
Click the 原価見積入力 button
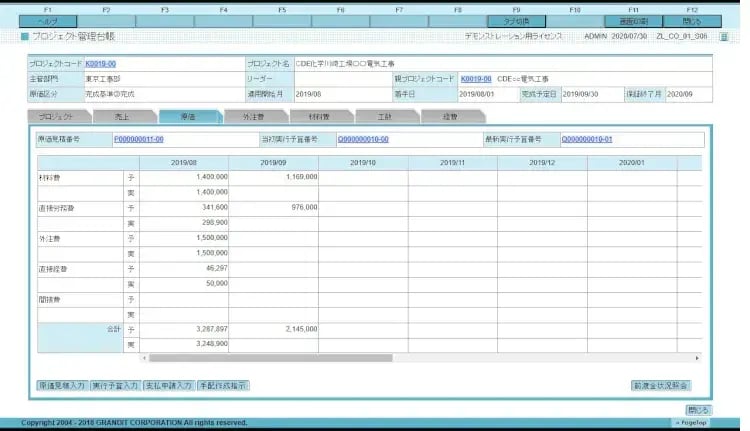(x=60, y=384)
